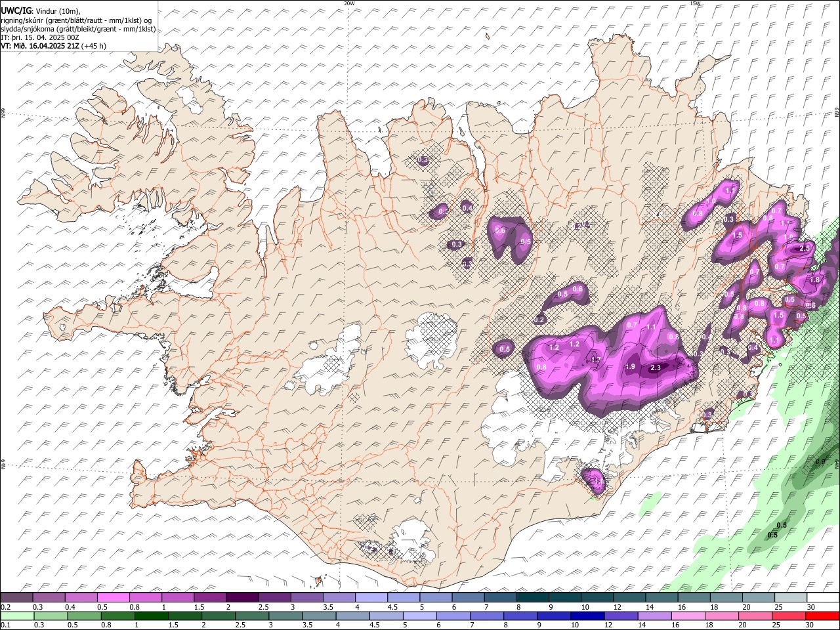Click the bottom-row pink swatch between 18 and 20
The height and width of the screenshot is (630, 840).
click(721, 616)
